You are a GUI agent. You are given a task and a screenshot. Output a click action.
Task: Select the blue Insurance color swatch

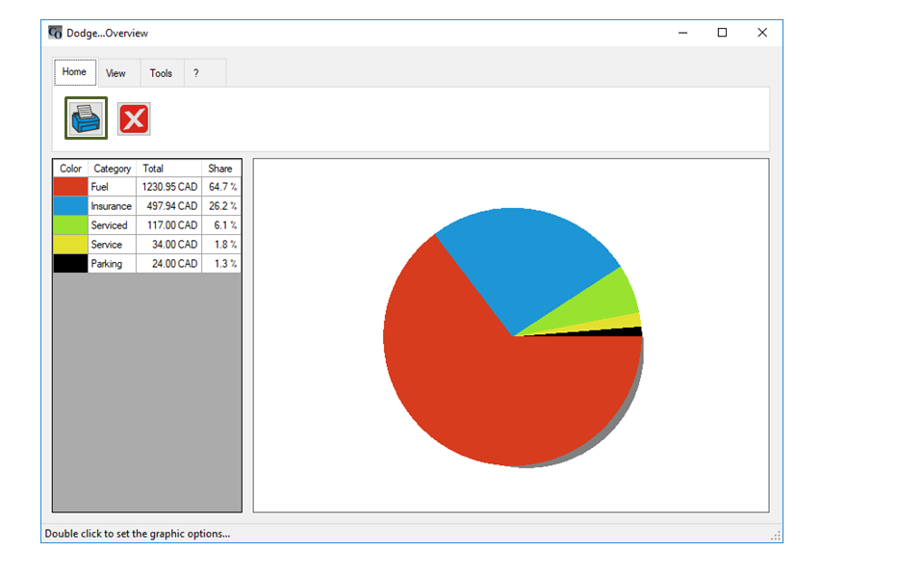[x=70, y=206]
